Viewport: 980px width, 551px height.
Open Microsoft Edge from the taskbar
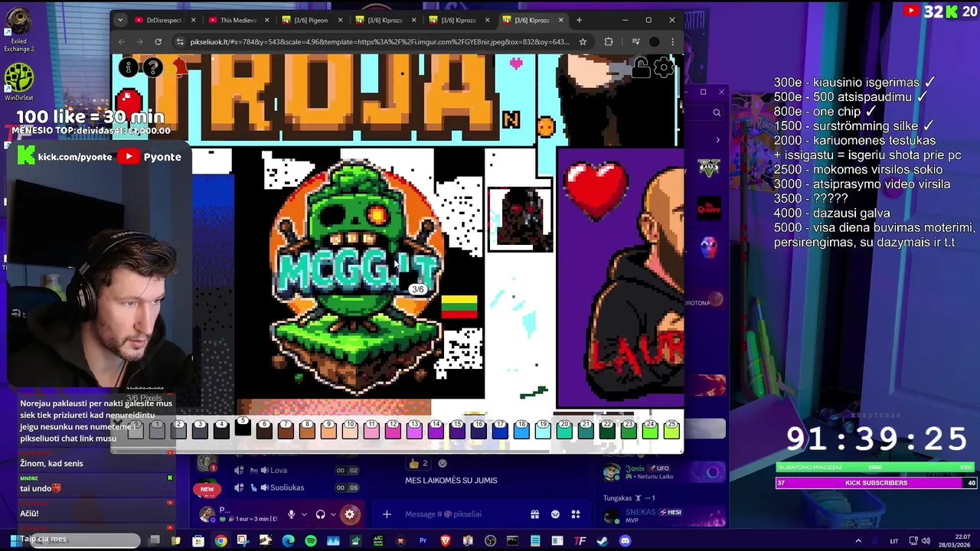pyautogui.click(x=288, y=541)
